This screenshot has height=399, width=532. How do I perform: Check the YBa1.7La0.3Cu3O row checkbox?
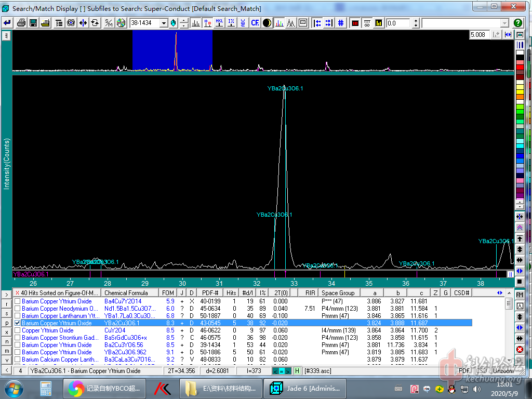tap(17, 315)
